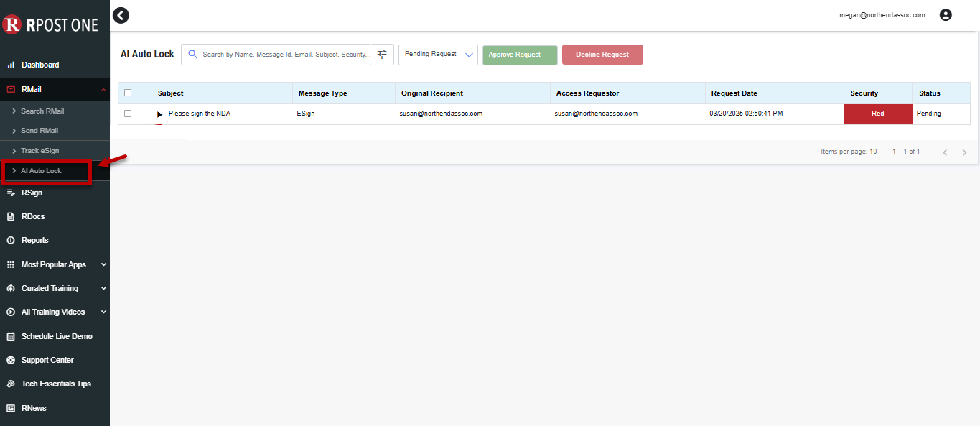
Task: Click the Dashboard bar chart icon
Action: (11, 65)
